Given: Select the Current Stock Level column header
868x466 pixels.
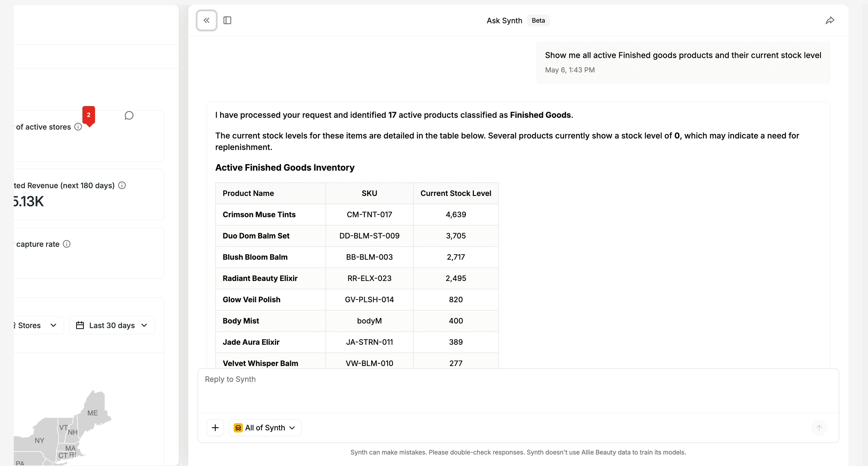Looking at the screenshot, I should click(456, 194).
